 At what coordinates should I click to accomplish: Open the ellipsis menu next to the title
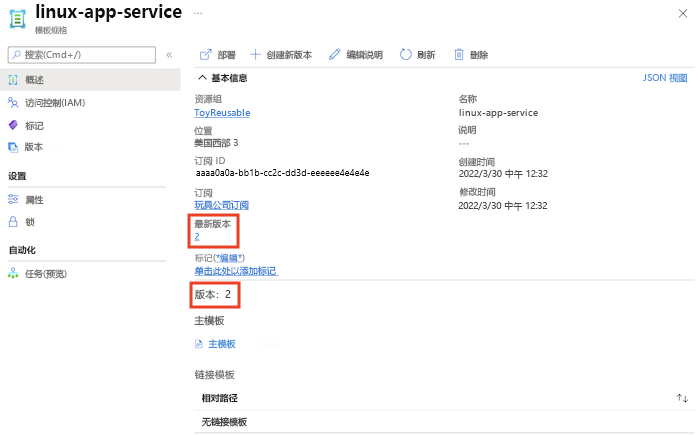click(x=198, y=13)
